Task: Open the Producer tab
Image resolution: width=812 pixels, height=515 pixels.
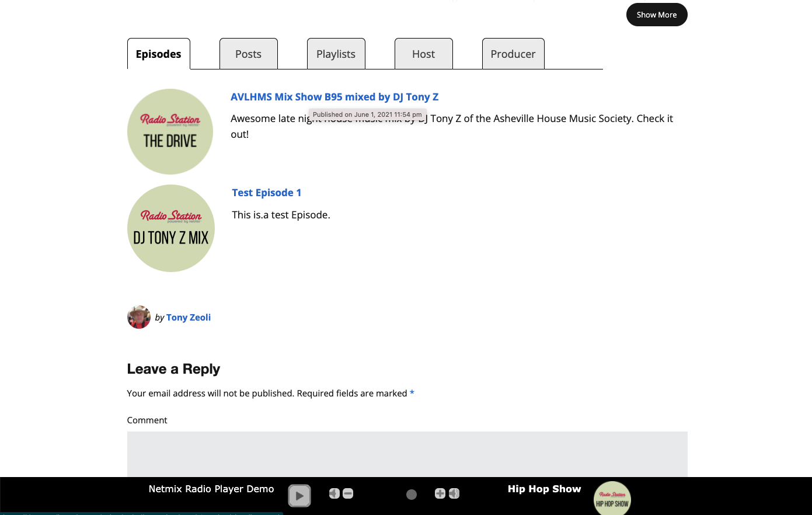Action: (x=513, y=54)
